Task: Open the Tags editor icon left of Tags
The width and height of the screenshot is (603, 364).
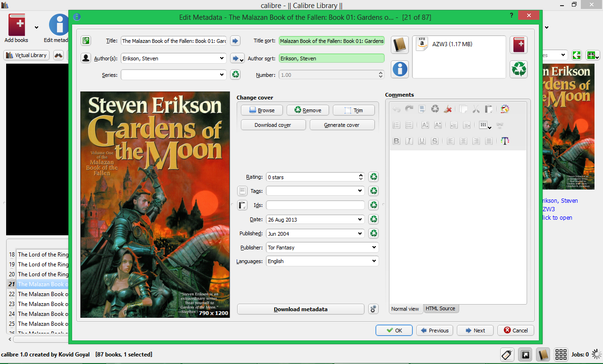Action: 242,191
